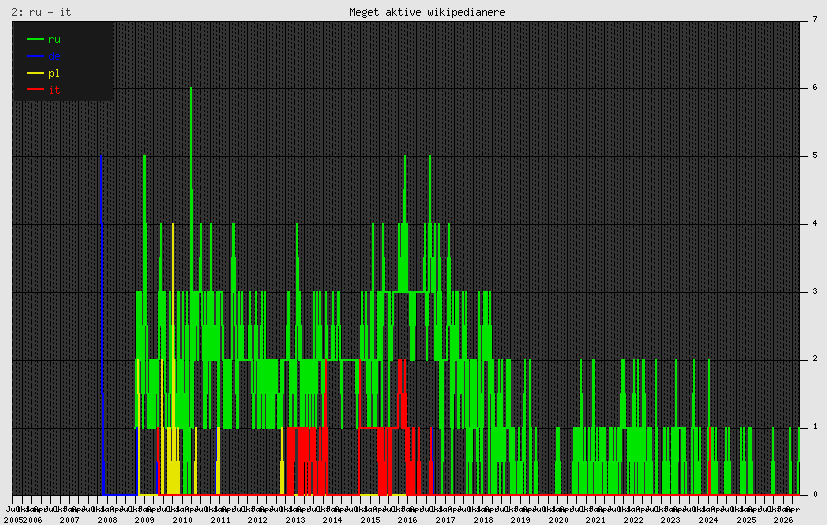This screenshot has height=525, width=827.
Task: Click the y-axis value 0
Action: [x=815, y=495]
